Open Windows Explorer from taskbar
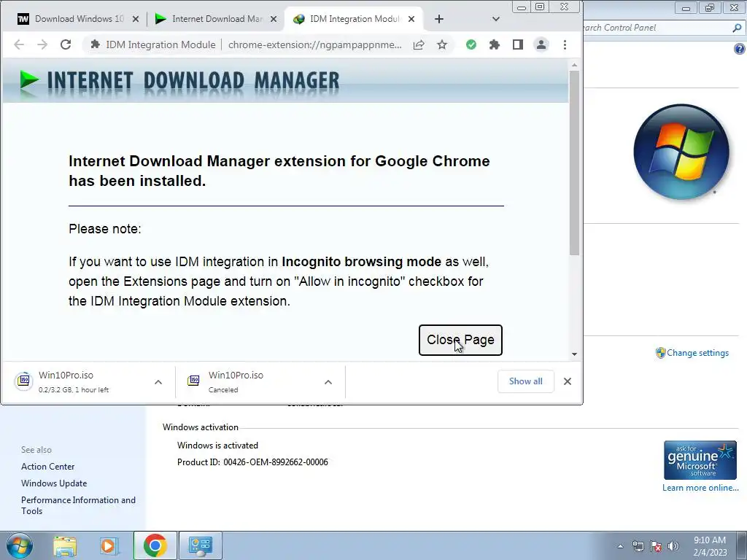 click(x=65, y=545)
